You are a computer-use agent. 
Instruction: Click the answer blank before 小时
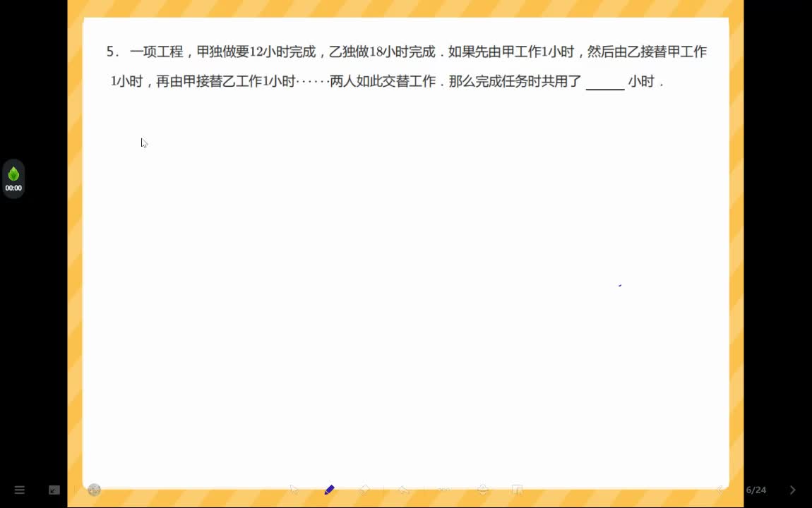click(x=605, y=83)
